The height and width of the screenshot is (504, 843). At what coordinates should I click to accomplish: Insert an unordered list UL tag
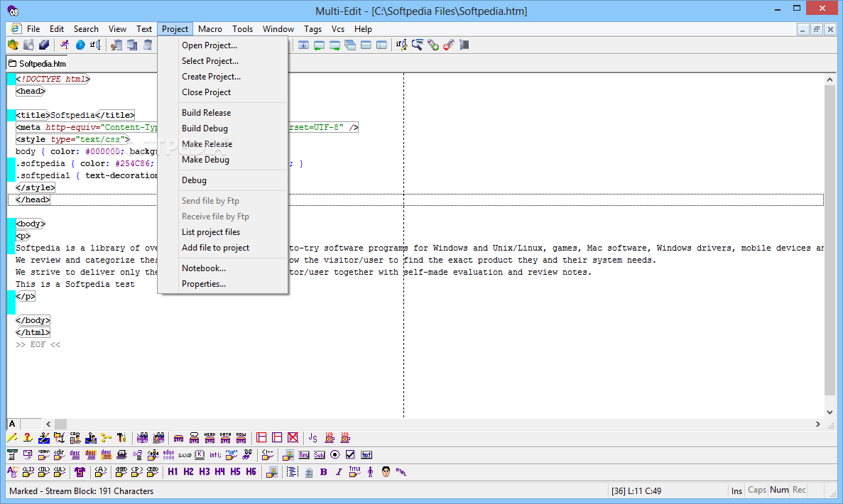(x=59, y=472)
